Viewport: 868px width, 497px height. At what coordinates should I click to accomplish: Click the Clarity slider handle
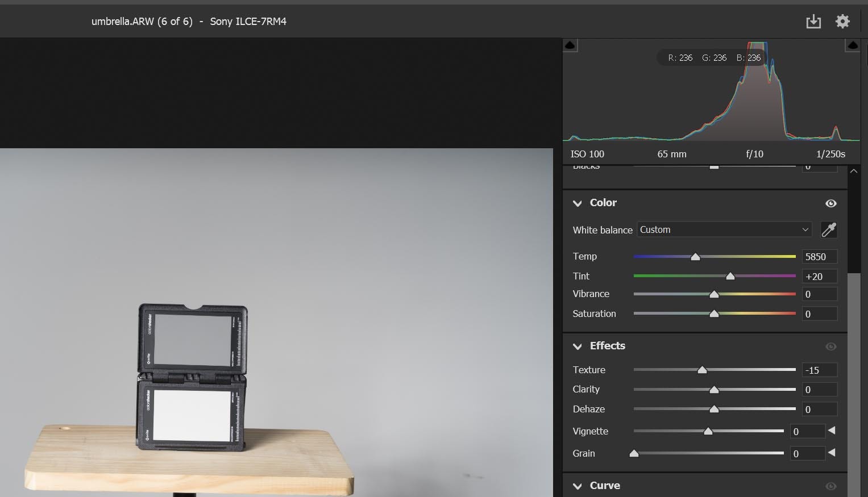pos(714,390)
